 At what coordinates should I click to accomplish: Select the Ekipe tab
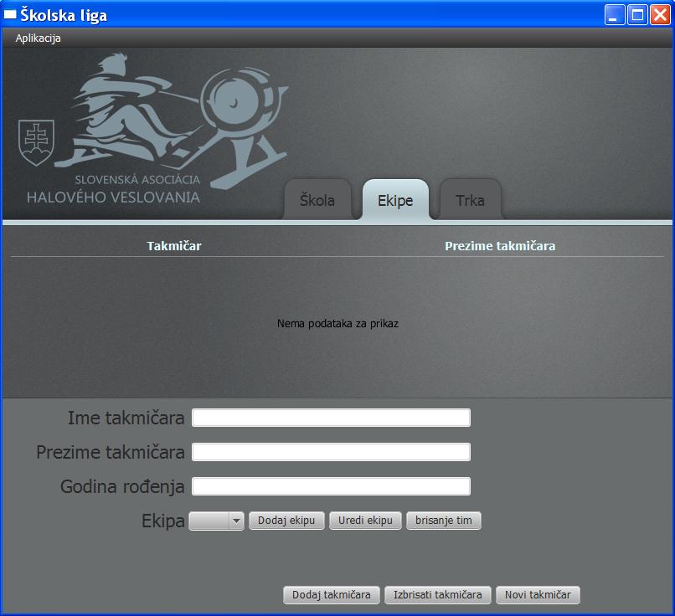coord(395,200)
